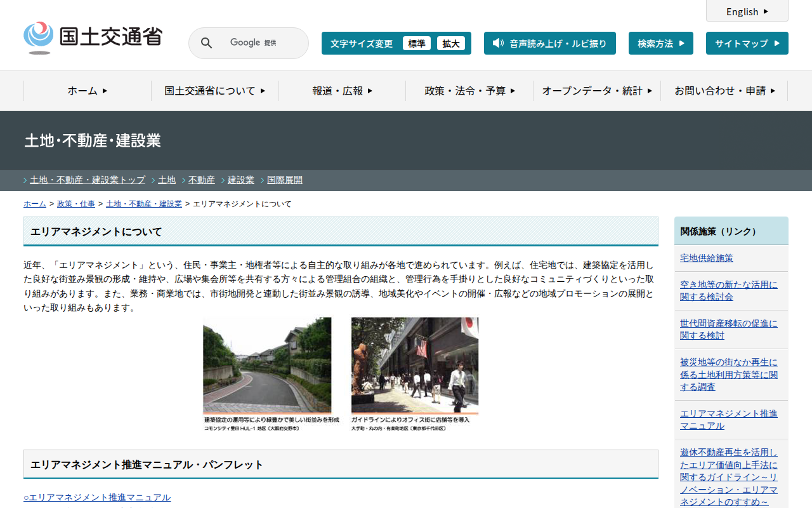The image size is (812, 508).
Task: Set text size to 標準
Action: [416, 43]
